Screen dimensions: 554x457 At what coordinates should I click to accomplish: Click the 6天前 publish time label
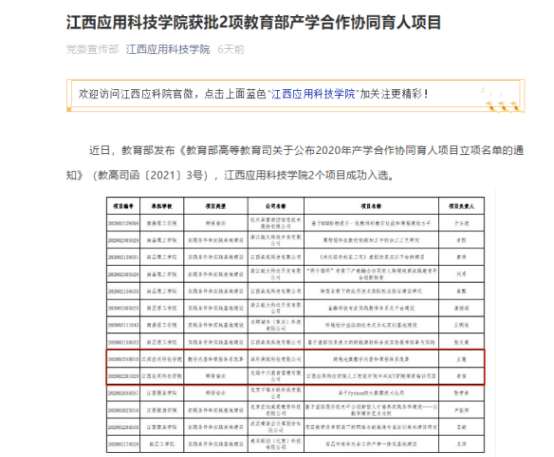click(x=231, y=49)
